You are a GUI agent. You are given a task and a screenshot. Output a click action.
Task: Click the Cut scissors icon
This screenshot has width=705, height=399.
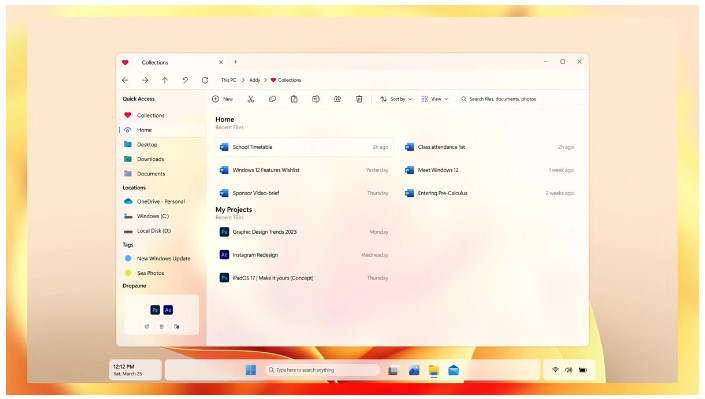pyautogui.click(x=251, y=99)
